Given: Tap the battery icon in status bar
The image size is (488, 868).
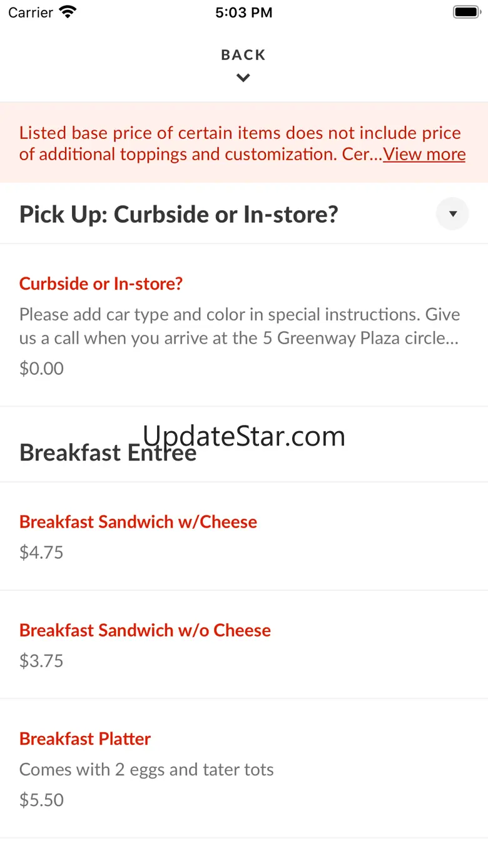Looking at the screenshot, I should point(465,13).
